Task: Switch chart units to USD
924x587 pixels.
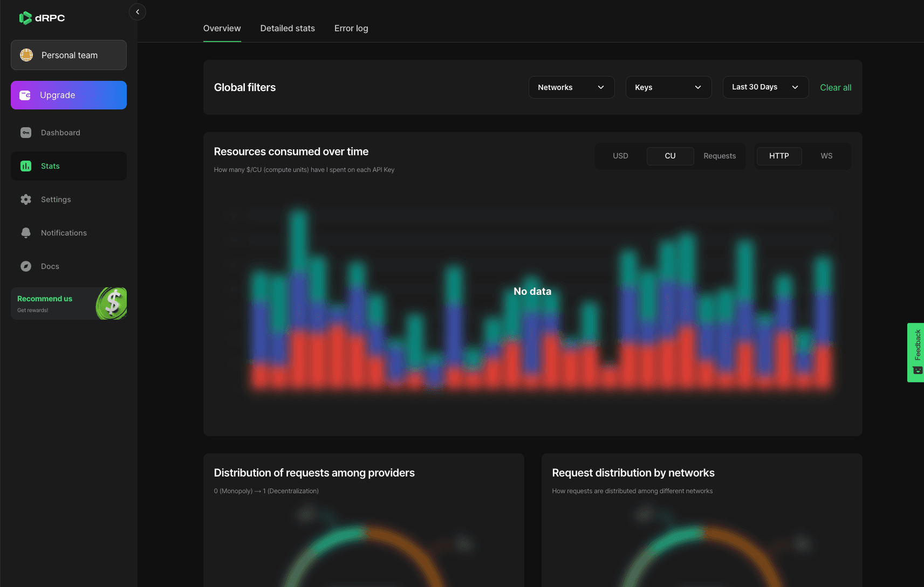Action: click(x=620, y=156)
